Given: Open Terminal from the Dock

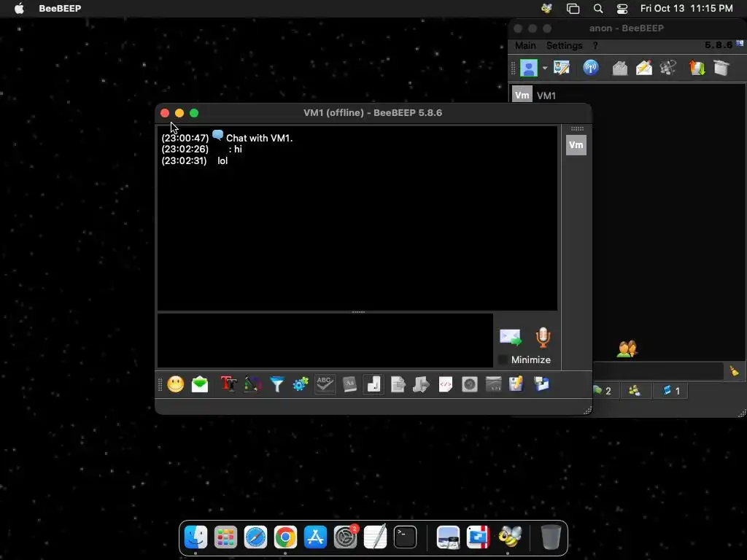Looking at the screenshot, I should 406,537.
